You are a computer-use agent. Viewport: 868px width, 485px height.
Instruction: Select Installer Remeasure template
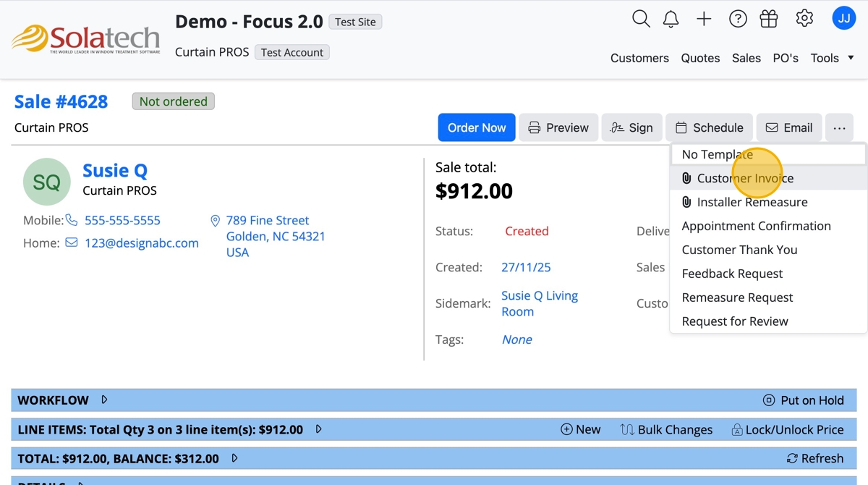(x=752, y=202)
